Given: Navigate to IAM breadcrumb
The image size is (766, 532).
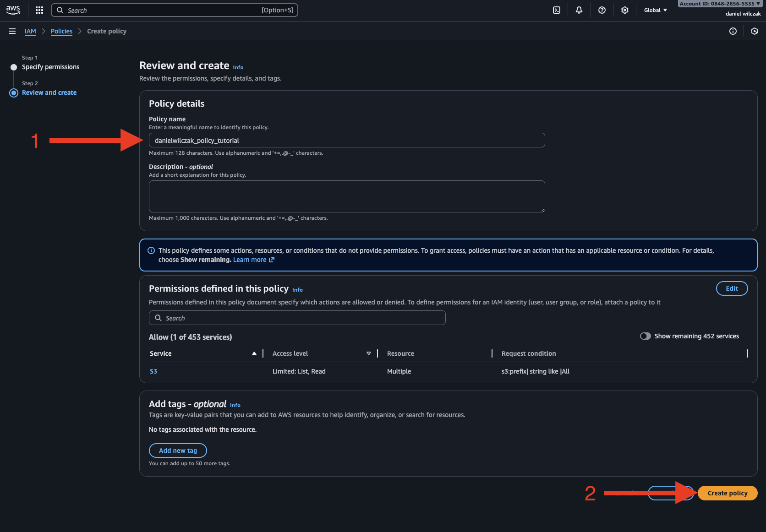Looking at the screenshot, I should (30, 31).
